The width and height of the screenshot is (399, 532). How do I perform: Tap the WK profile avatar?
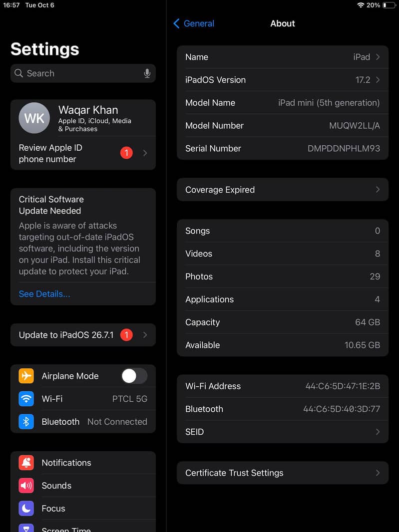[34, 118]
